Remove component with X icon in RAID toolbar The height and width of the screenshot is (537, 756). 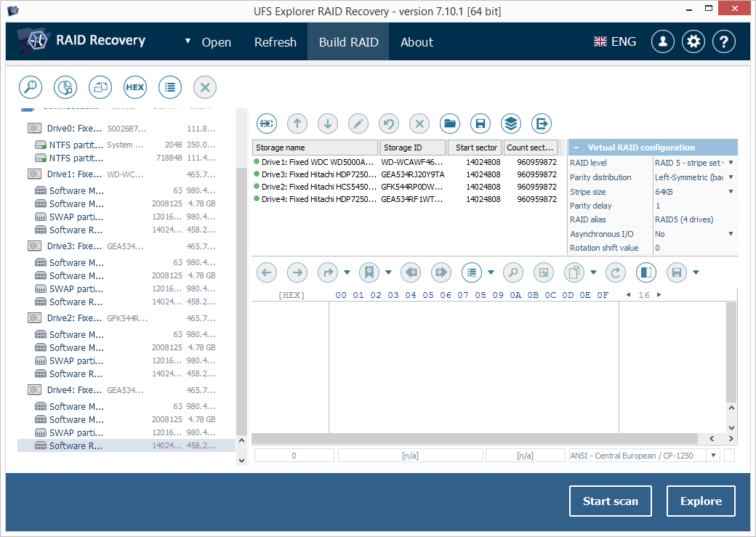(x=419, y=124)
